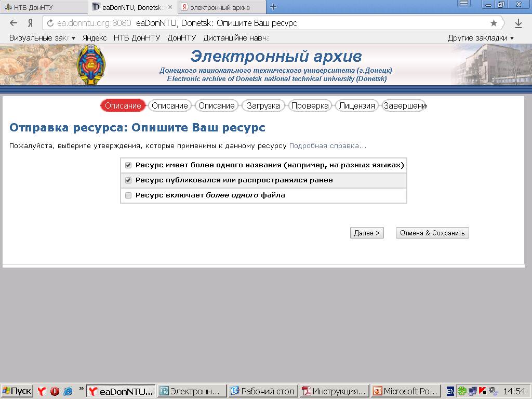Click the 'Далее >' button
This screenshot has width=532, height=399.
click(x=367, y=233)
